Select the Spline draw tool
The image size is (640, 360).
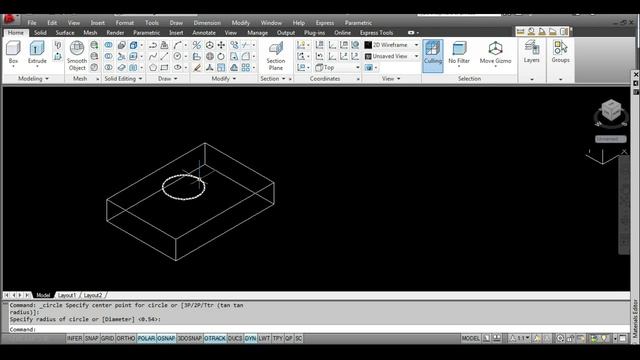(153, 56)
